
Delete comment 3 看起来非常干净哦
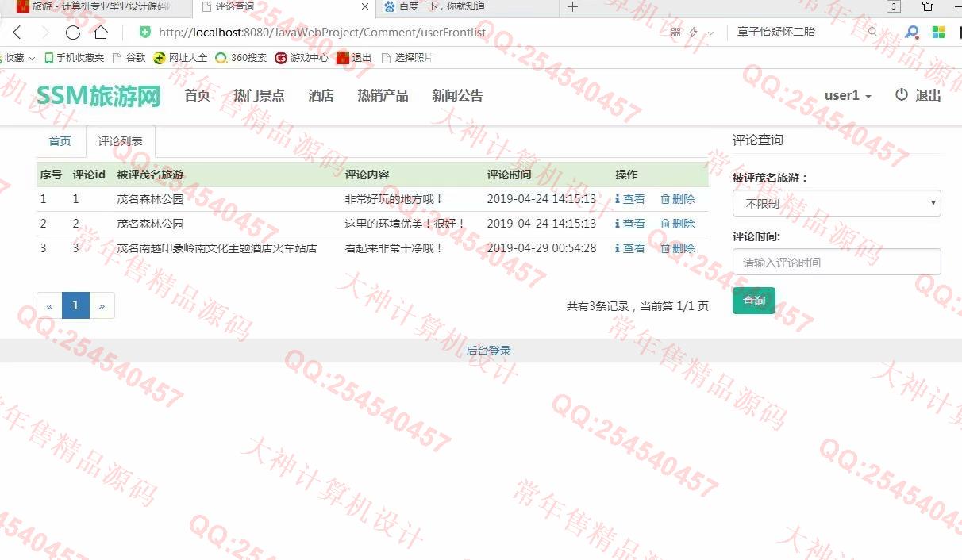coord(678,248)
